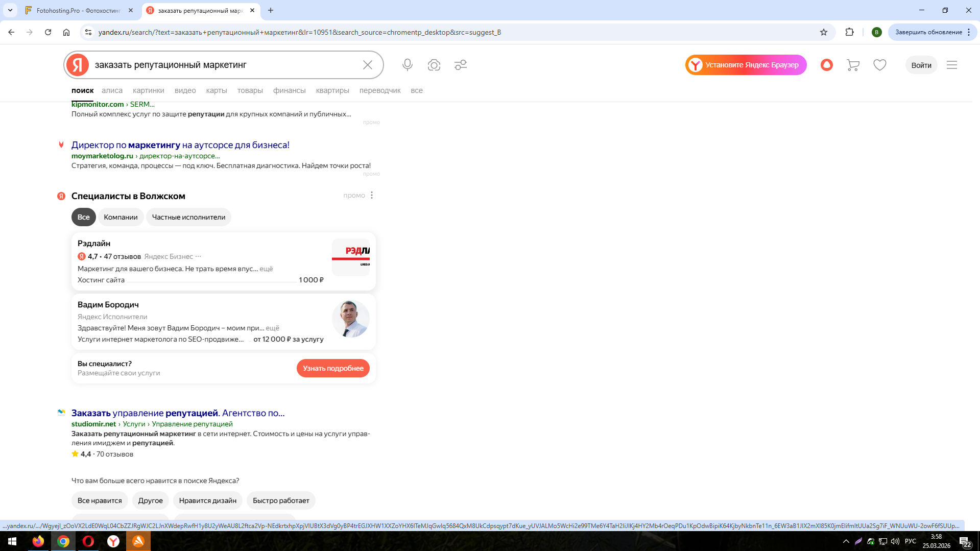Switch to квартиры search tab
980x551 pixels.
332,90
